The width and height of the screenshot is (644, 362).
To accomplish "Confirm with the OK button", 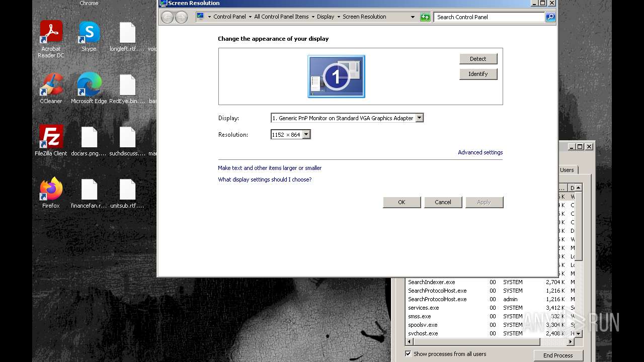I will pos(401,202).
